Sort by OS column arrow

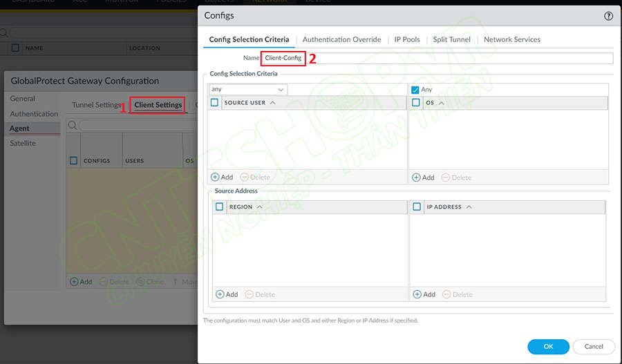[442, 103]
